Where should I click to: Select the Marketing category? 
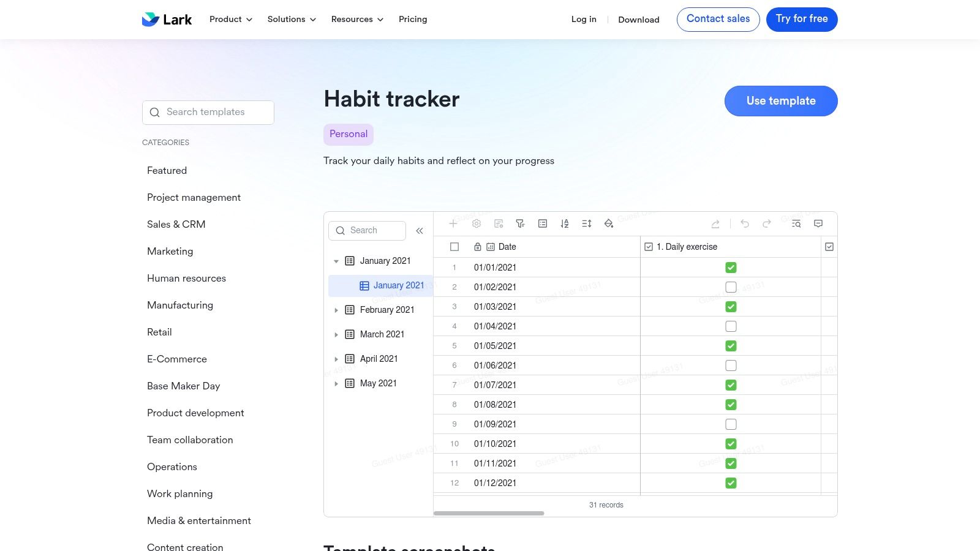(x=170, y=251)
